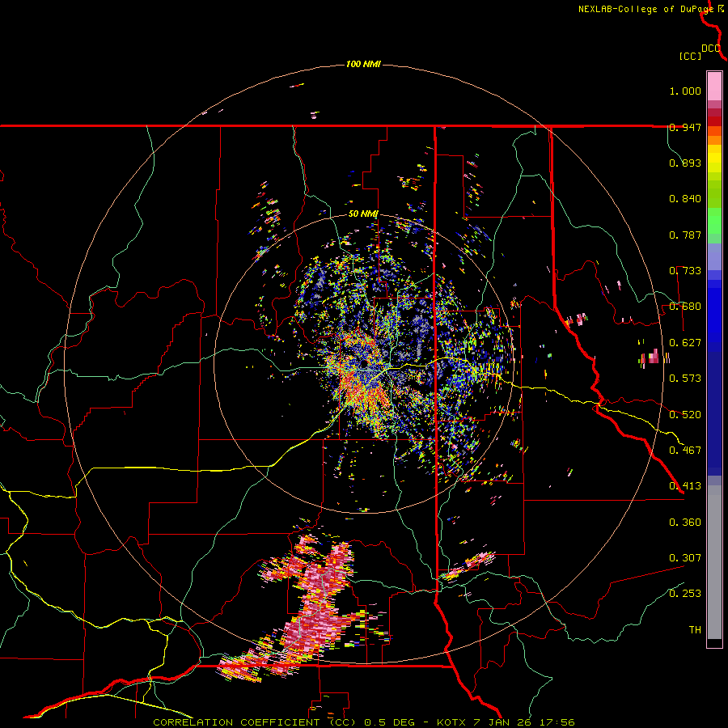Click the 1.000 color scale value
Image resolution: width=728 pixels, height=728 pixels.
click(x=685, y=91)
